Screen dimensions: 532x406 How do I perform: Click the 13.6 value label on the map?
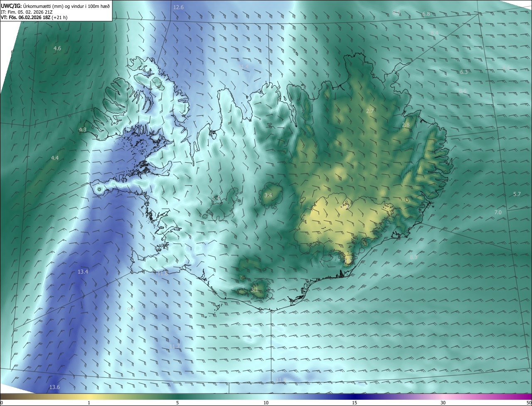click(55, 387)
